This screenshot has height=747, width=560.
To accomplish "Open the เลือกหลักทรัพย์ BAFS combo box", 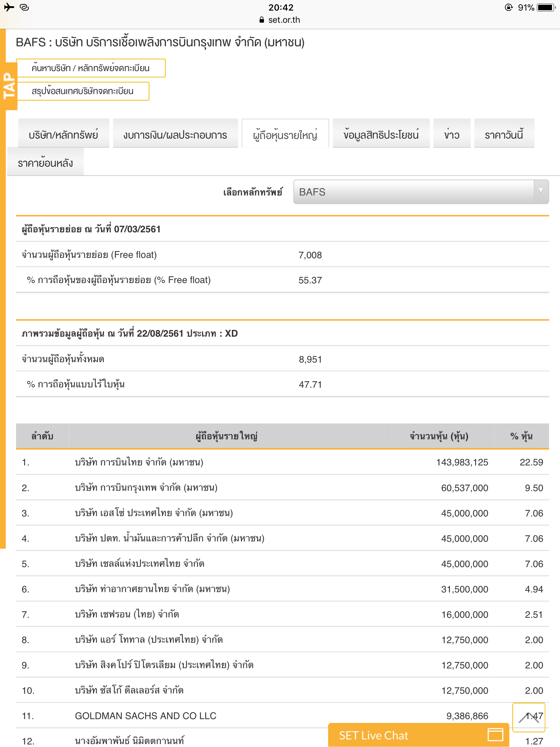I will [414, 192].
